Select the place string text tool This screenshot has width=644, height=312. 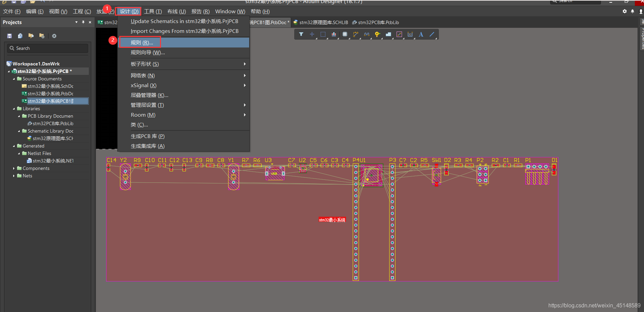click(421, 34)
